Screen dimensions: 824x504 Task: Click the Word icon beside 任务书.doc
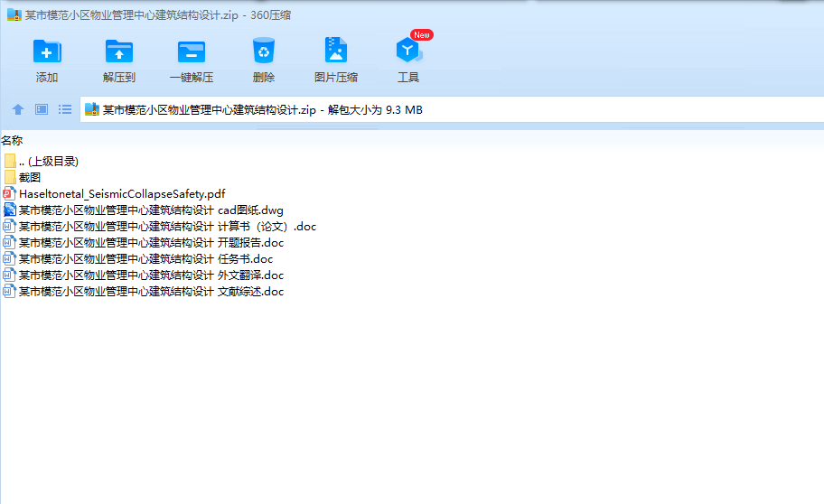(x=9, y=259)
